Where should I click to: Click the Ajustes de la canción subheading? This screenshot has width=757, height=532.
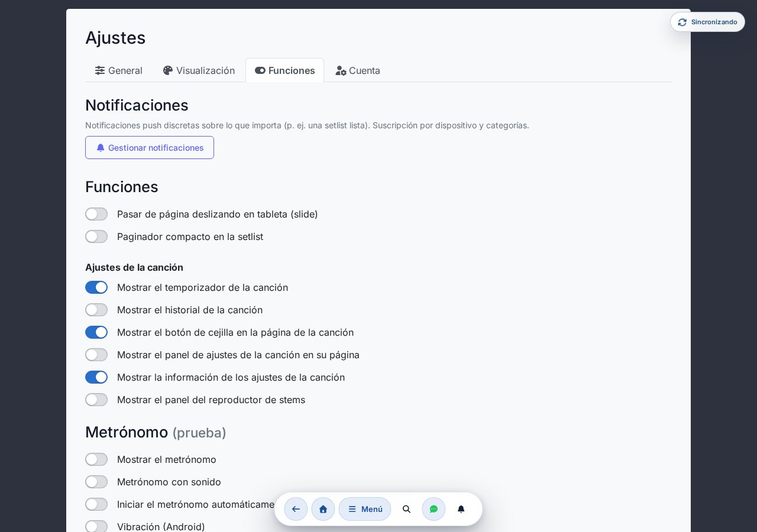pos(134,267)
